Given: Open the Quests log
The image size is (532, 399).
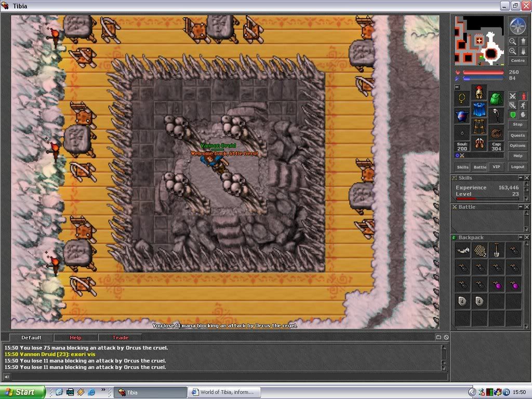Looking at the screenshot, I should (518, 136).
